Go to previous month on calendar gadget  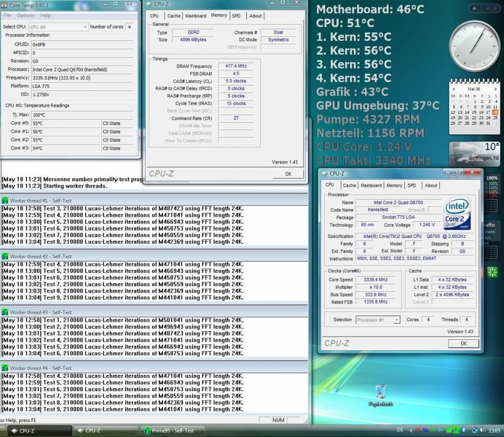click(x=453, y=89)
